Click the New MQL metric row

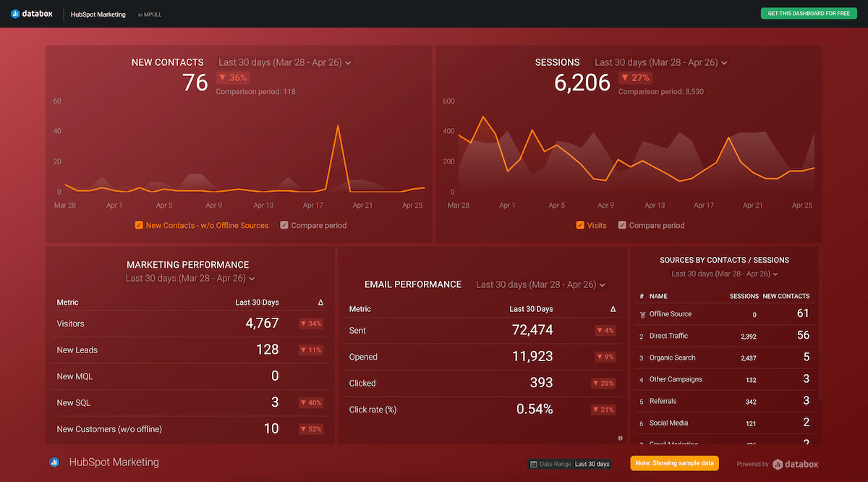pos(191,376)
